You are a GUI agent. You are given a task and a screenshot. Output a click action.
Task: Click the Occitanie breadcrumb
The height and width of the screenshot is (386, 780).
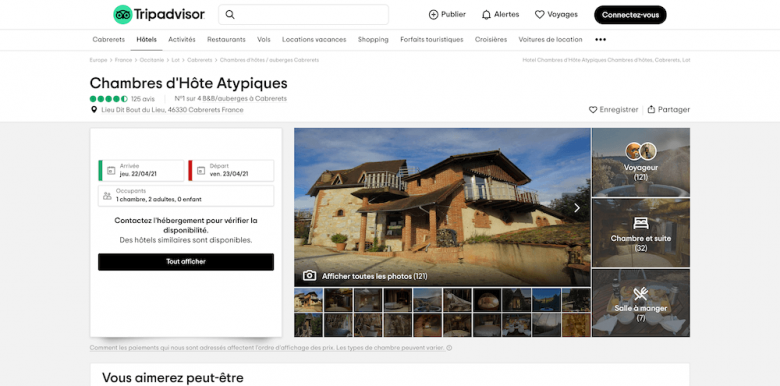coord(152,60)
